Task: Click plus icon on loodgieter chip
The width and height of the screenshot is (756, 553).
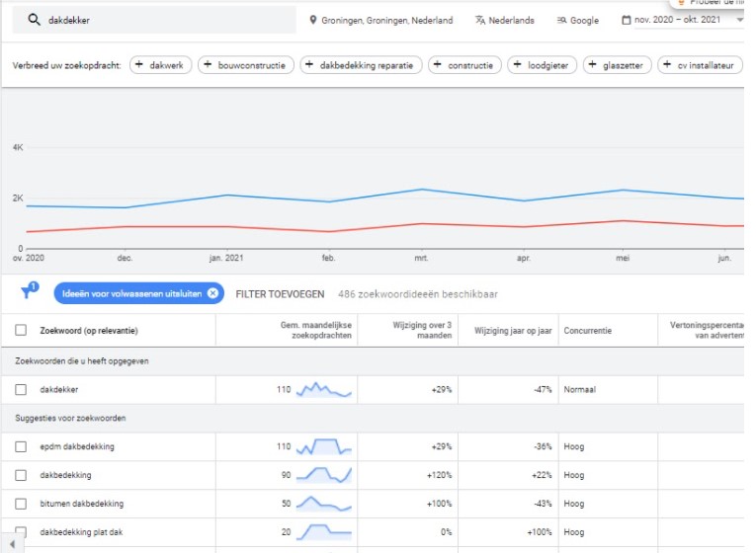Action: tap(517, 64)
